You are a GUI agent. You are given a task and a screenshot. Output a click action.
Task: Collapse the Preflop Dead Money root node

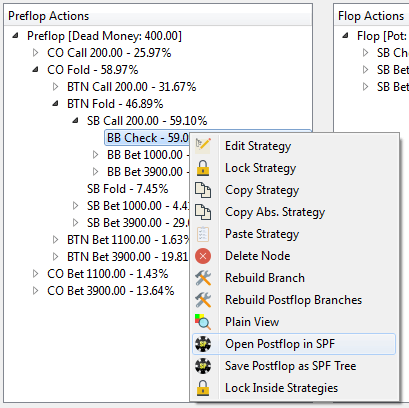pyautogui.click(x=15, y=36)
